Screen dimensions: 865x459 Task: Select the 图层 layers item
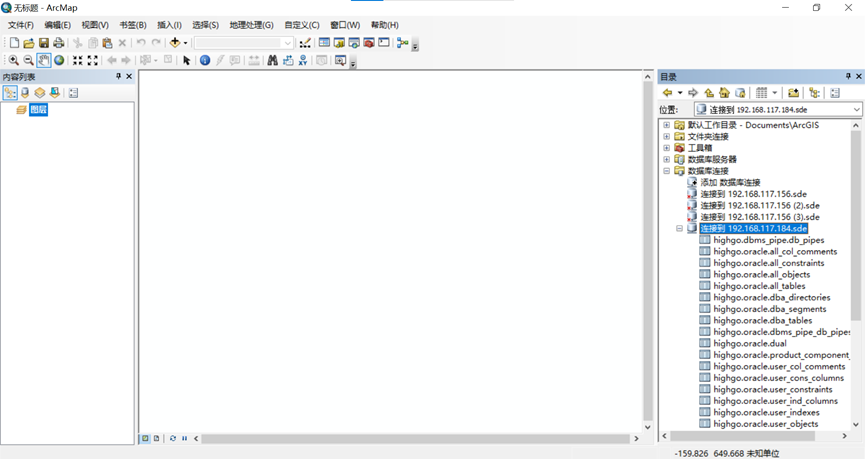tap(38, 110)
